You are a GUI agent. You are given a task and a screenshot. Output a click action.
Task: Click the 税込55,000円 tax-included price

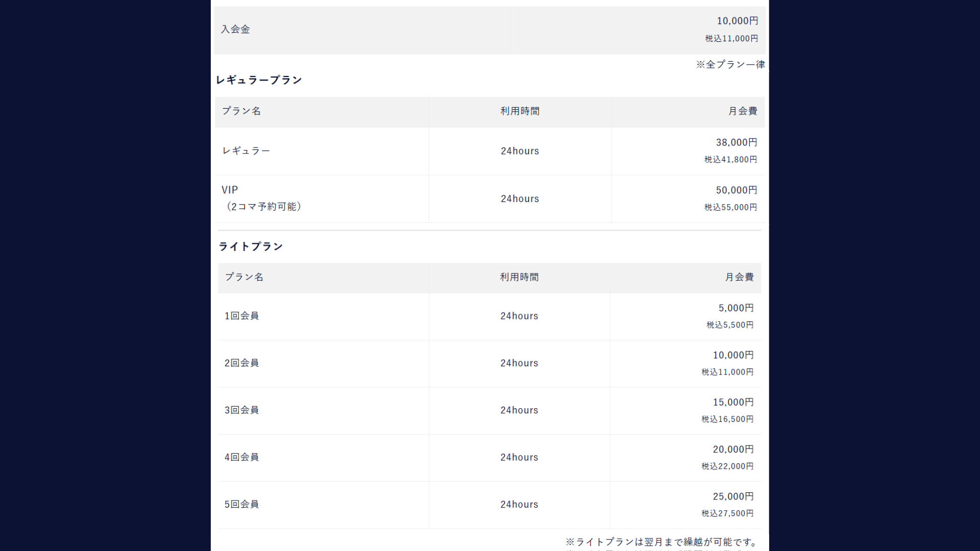click(730, 208)
